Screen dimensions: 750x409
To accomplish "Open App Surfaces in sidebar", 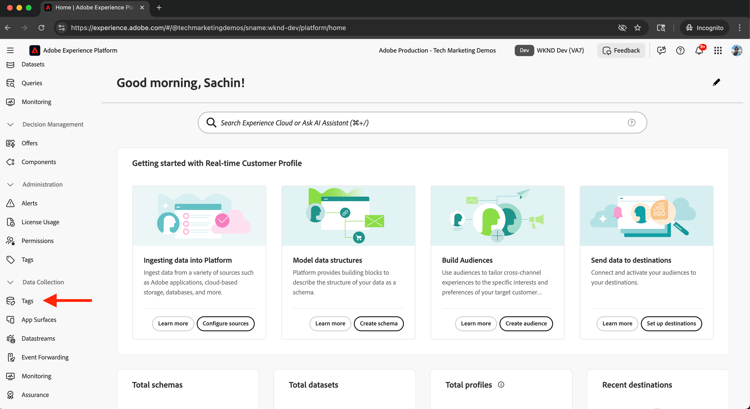I will 38,320.
